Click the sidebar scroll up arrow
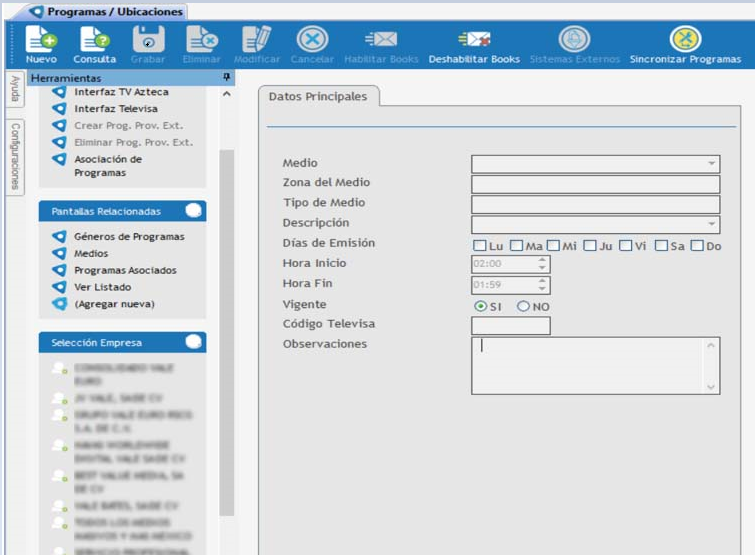 coord(227,94)
